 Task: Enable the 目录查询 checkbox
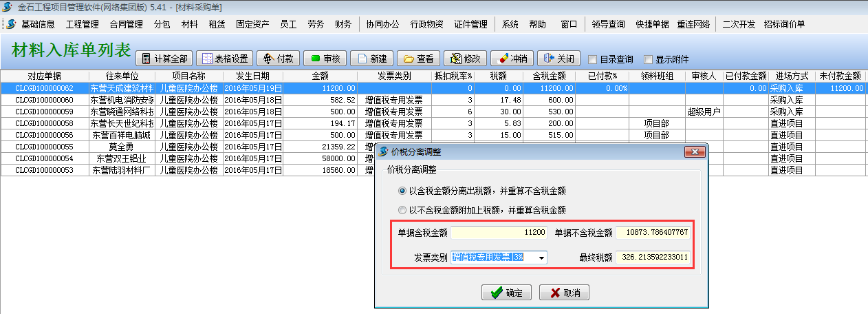592,59
